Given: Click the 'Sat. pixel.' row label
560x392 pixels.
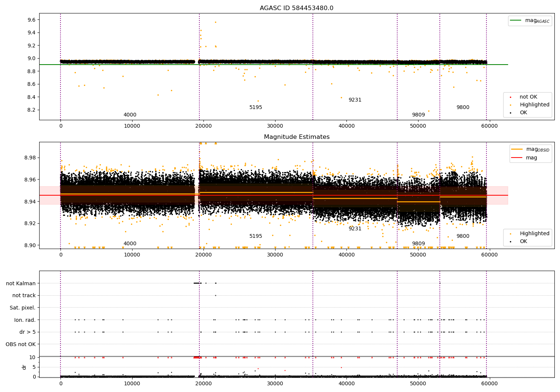Looking at the screenshot, I should coord(23,308).
